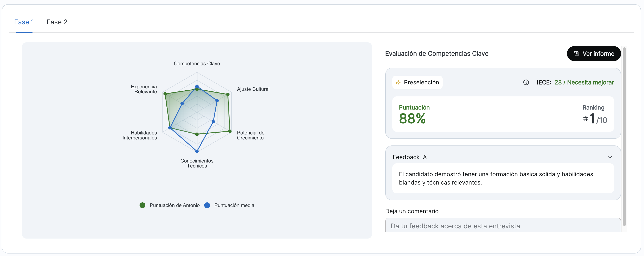Click the blue Conocimientos Técnicos data point
The height and width of the screenshot is (256, 644).
coord(197,151)
